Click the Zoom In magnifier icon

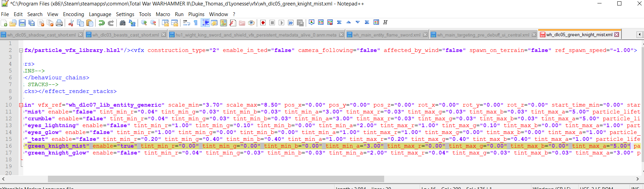click(x=144, y=23)
